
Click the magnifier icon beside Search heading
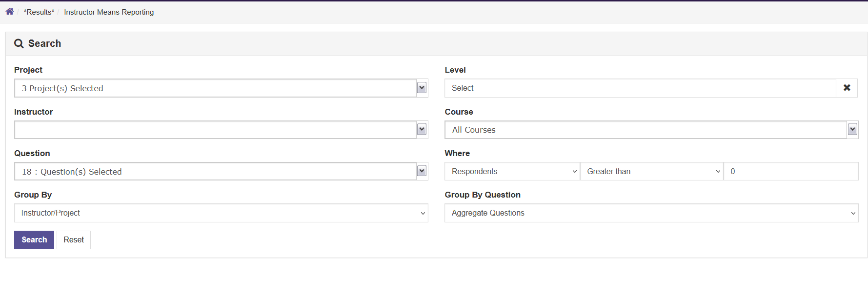click(19, 43)
